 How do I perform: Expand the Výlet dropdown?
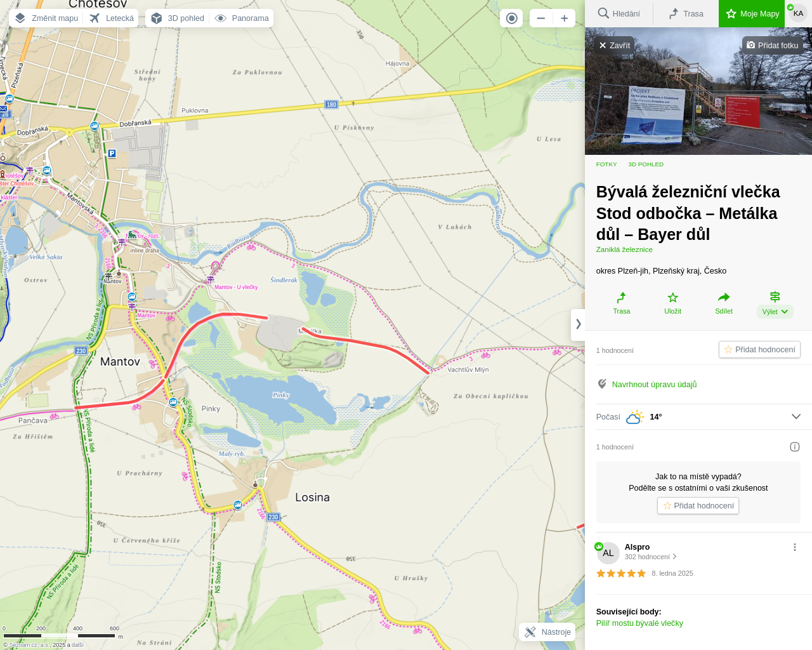[x=775, y=311]
